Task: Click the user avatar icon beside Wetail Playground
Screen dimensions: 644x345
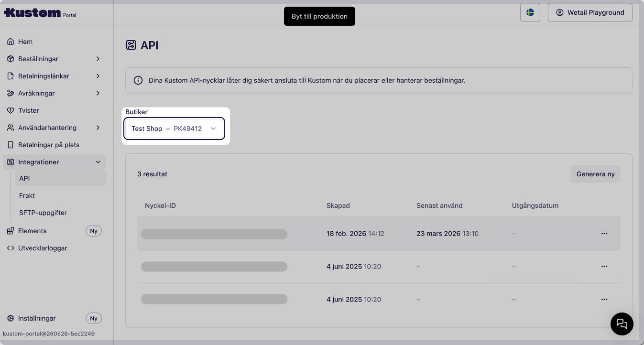Action: (560, 13)
